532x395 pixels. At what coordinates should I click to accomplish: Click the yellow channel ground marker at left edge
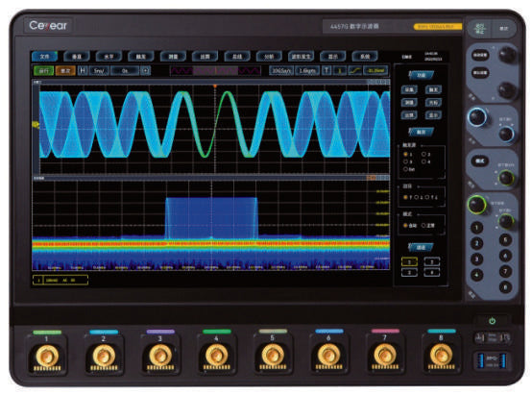pyautogui.click(x=35, y=125)
